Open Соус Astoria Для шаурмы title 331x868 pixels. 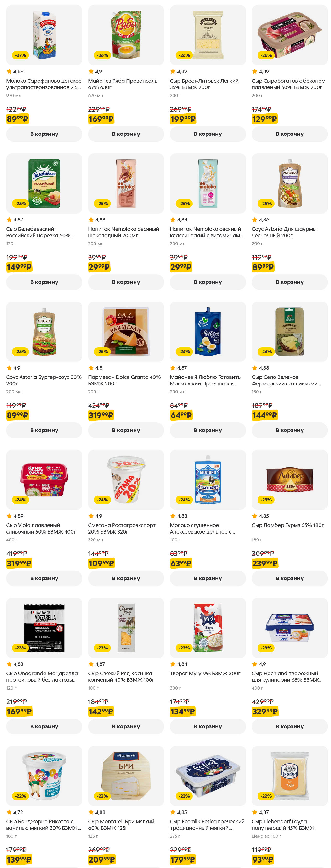tap(284, 232)
